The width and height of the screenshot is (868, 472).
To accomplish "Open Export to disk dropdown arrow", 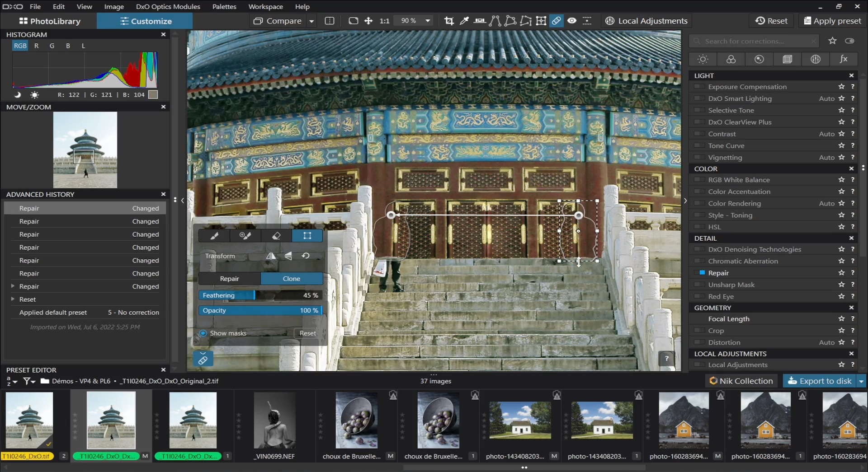I will [x=861, y=381].
